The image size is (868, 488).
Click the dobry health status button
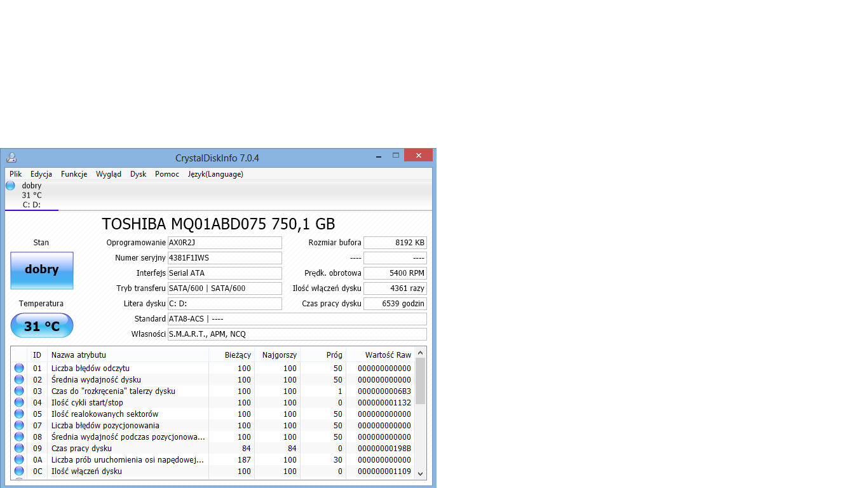point(42,270)
